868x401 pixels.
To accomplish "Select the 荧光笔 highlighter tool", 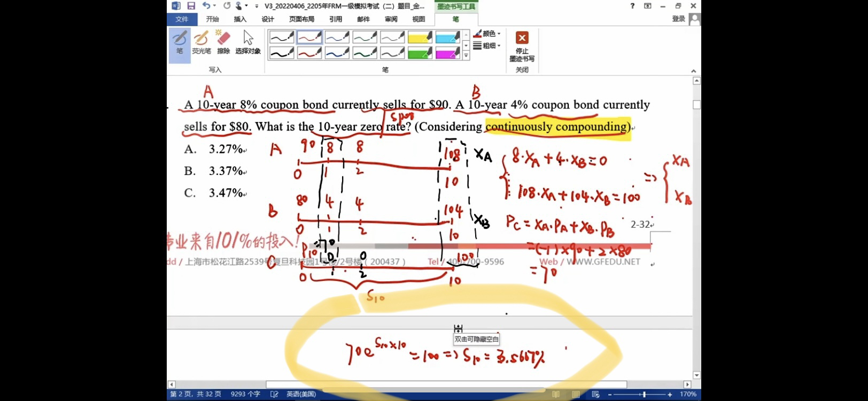I will point(201,43).
